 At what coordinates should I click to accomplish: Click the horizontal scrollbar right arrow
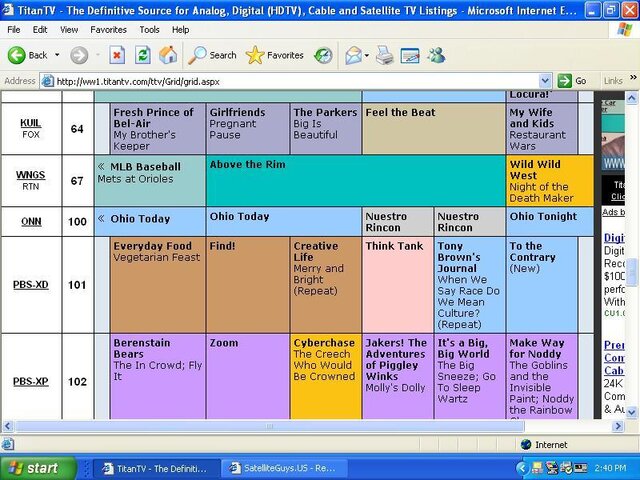[618, 426]
